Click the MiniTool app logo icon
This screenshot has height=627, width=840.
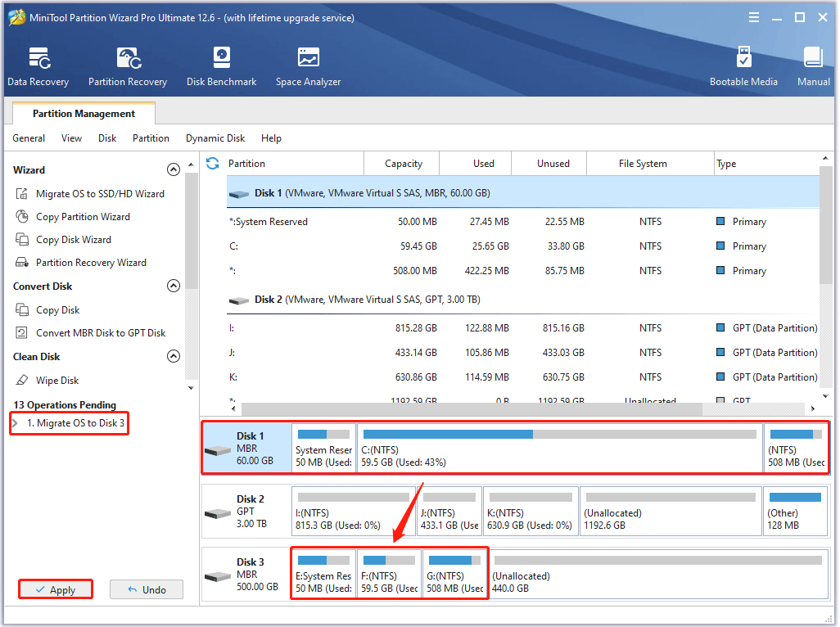point(16,17)
